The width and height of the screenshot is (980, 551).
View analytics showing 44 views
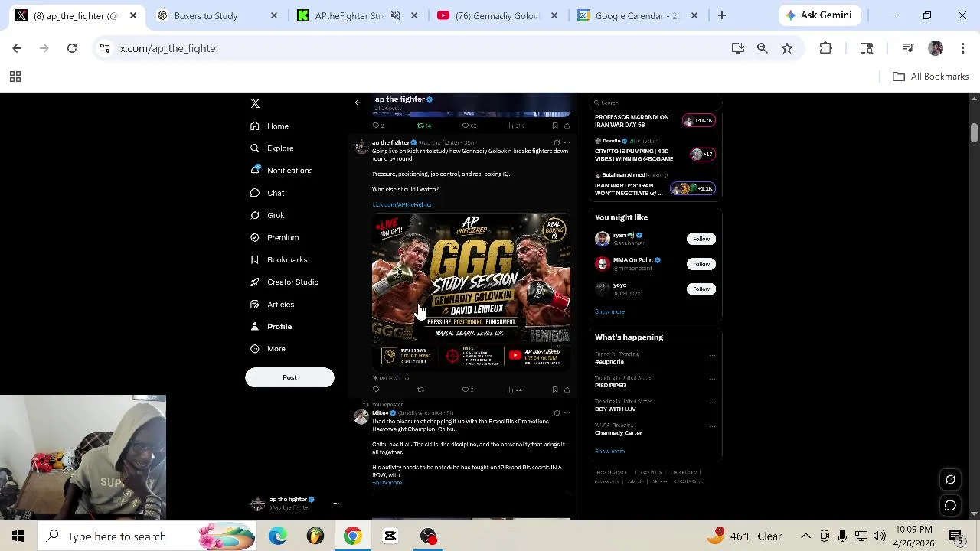(514, 390)
